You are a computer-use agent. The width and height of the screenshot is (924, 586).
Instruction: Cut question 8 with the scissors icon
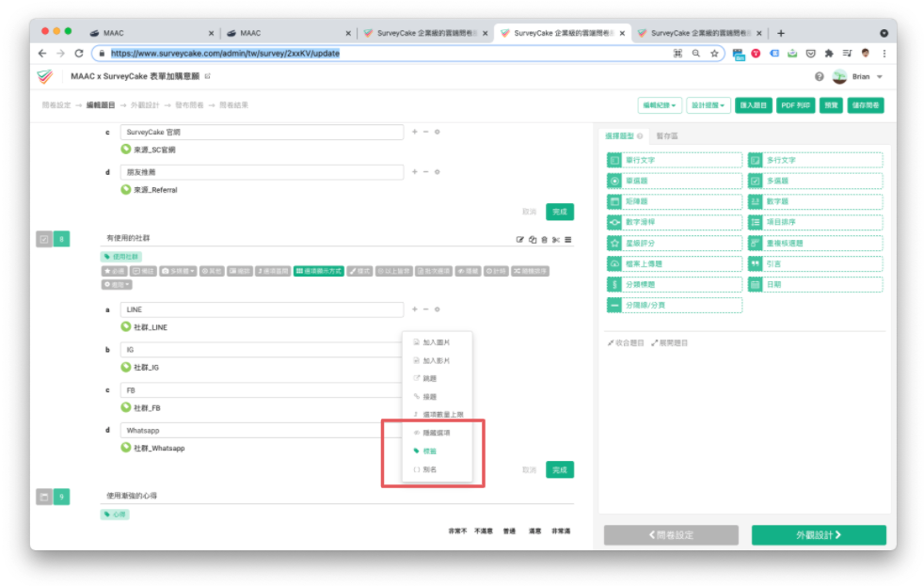(x=556, y=240)
